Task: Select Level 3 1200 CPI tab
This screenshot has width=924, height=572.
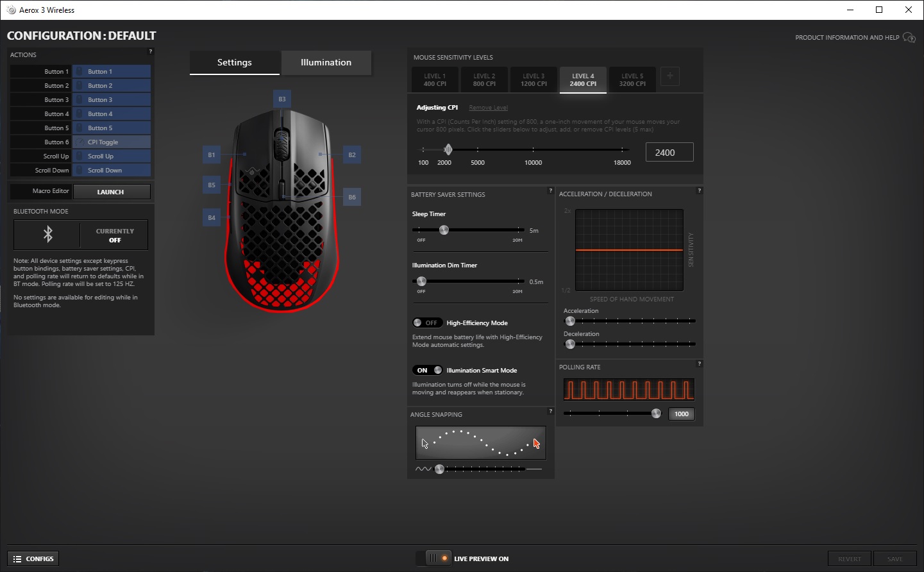Action: [533, 80]
